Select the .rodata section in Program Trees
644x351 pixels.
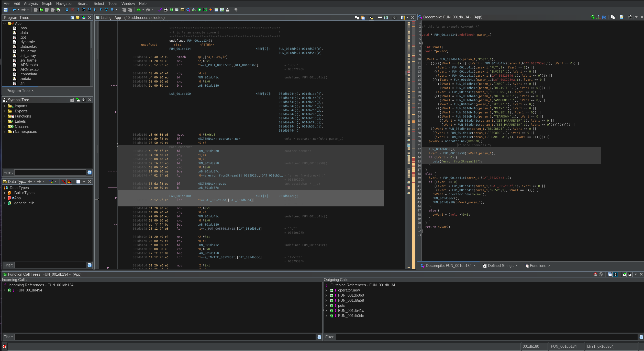pyautogui.click(x=26, y=79)
